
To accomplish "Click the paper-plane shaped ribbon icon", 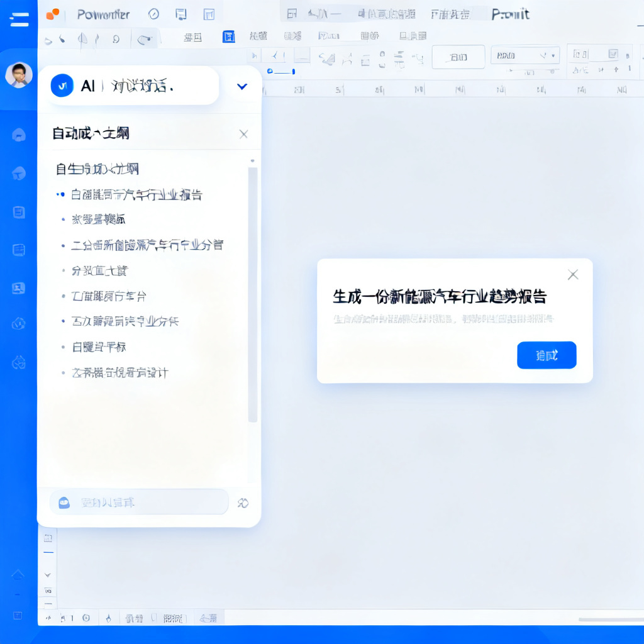I will 327,60.
